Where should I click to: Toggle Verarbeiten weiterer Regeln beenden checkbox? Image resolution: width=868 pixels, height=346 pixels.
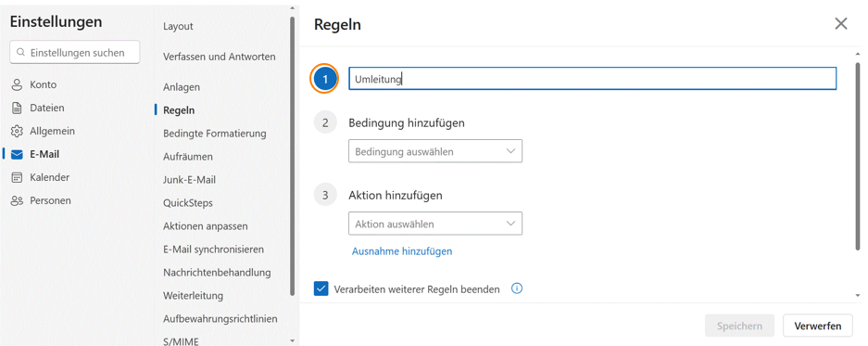(321, 288)
